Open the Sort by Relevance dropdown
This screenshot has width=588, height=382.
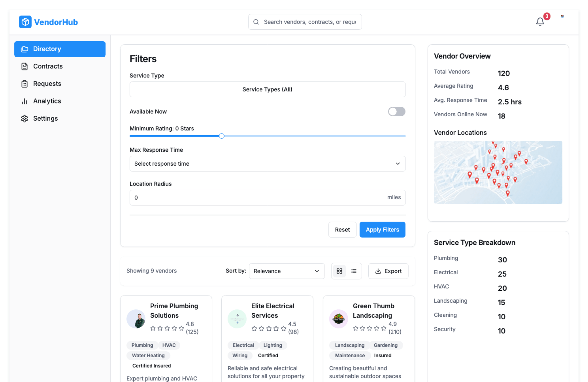pyautogui.click(x=286, y=271)
